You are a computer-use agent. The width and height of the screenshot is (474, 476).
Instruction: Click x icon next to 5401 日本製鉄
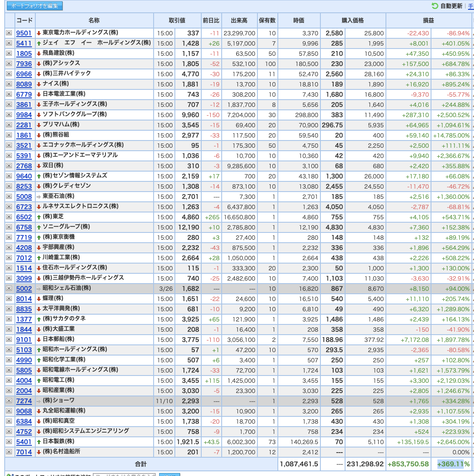tap(9, 442)
